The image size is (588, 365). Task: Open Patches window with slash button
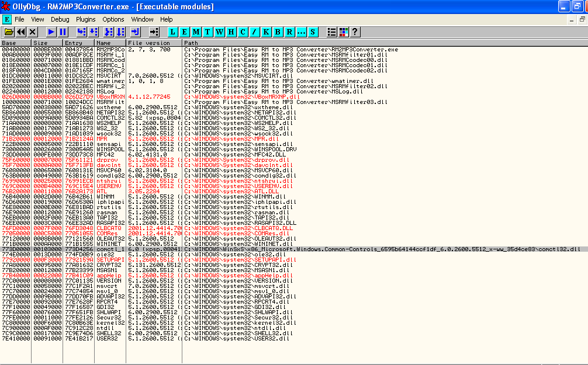pos(254,32)
